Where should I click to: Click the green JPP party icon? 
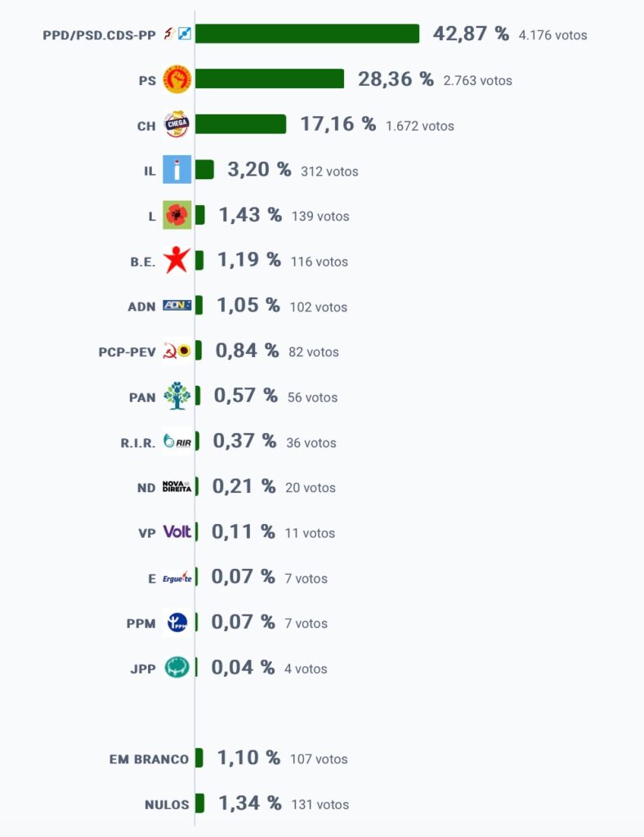[x=177, y=667]
